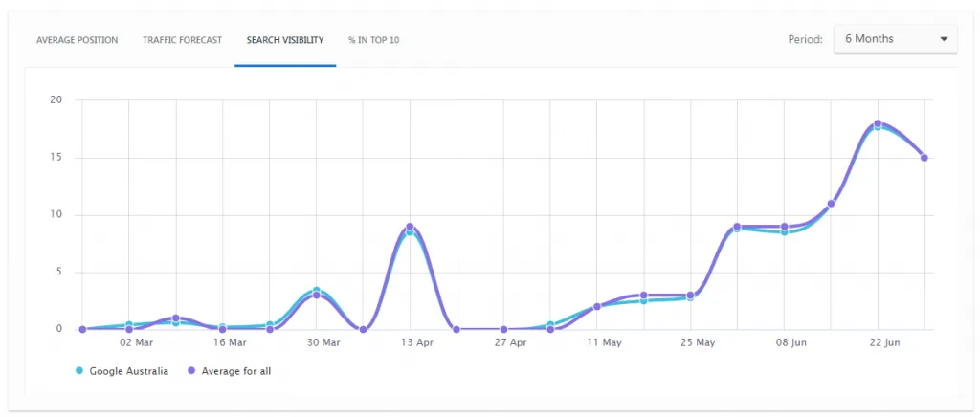Open the % In Top 10 tab

(374, 40)
